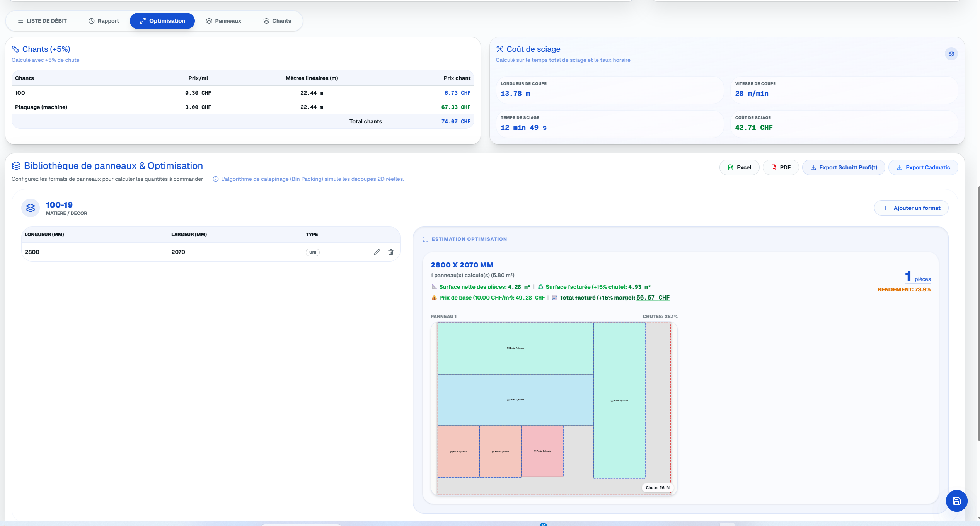
Task: Select the pink Porte G/haute piece
Action: tap(542, 451)
